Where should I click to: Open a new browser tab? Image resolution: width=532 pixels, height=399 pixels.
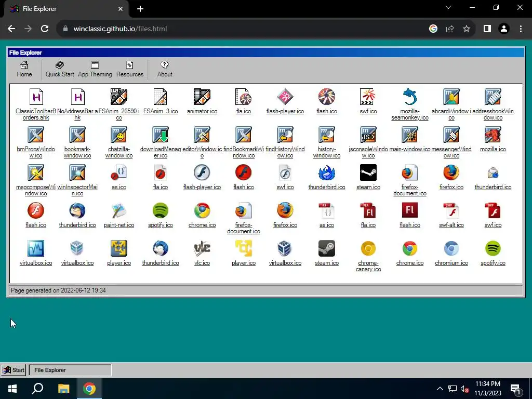pyautogui.click(x=140, y=9)
